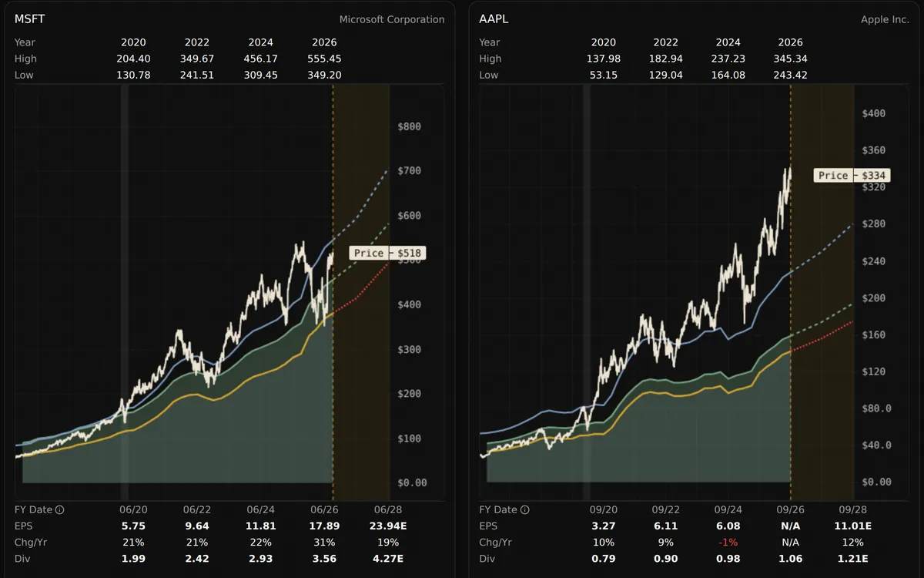
Task: Click AAPL fiscal date 09/24
Action: (728, 510)
